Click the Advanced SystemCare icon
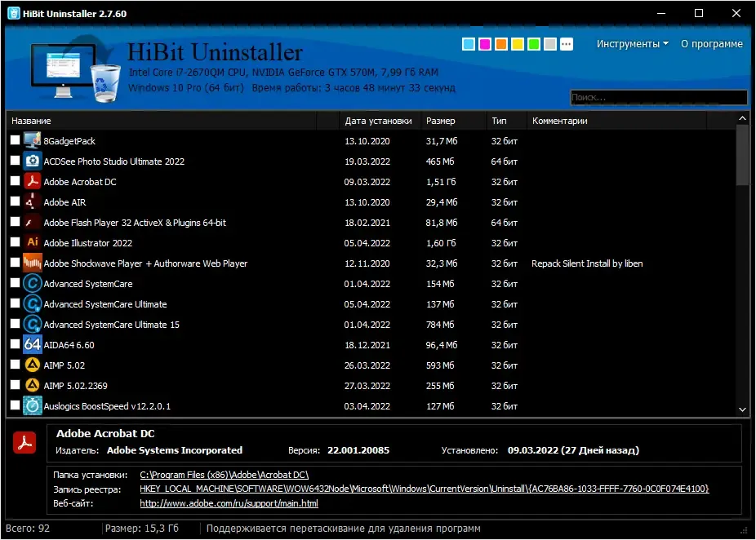 click(x=33, y=283)
